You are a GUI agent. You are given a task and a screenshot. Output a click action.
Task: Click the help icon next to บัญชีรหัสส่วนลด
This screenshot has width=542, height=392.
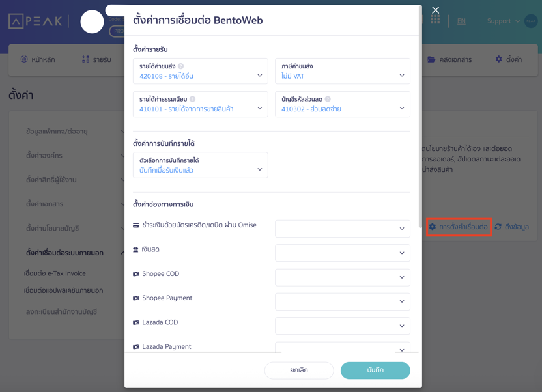(328, 99)
